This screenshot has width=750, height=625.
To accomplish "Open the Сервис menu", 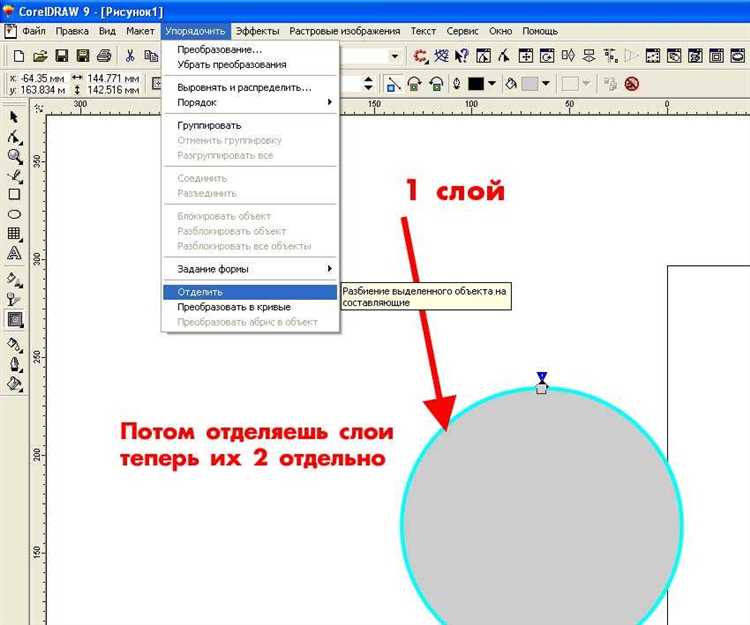I will [463, 31].
